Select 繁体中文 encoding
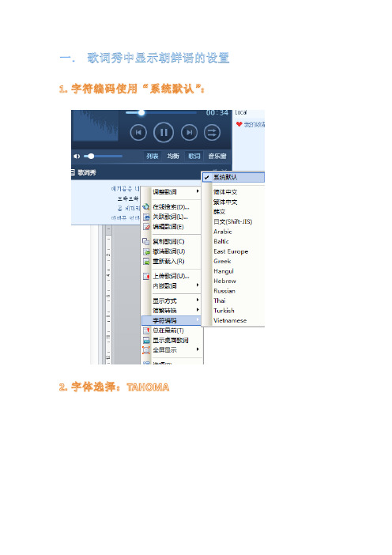The image size is (392, 555). point(233,202)
